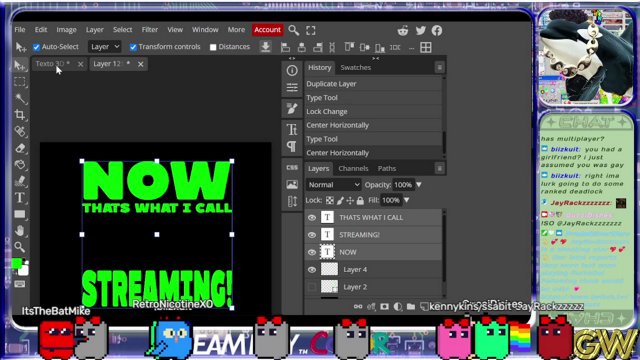640x360 pixels.
Task: Click the red Account button
Action: tap(267, 30)
